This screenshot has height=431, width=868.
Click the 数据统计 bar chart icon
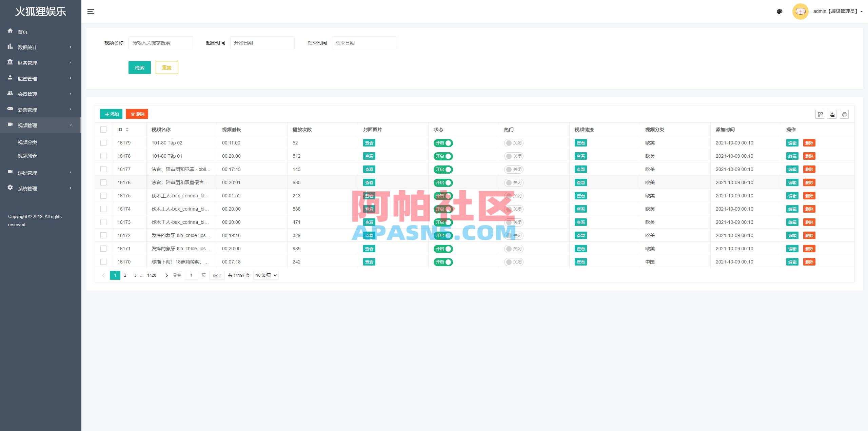point(10,47)
